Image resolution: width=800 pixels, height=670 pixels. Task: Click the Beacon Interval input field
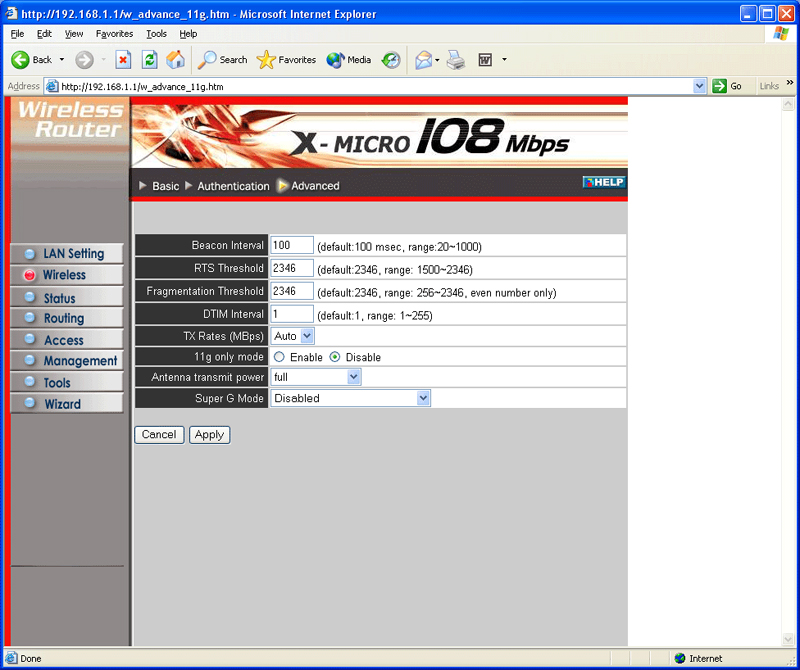pos(292,245)
